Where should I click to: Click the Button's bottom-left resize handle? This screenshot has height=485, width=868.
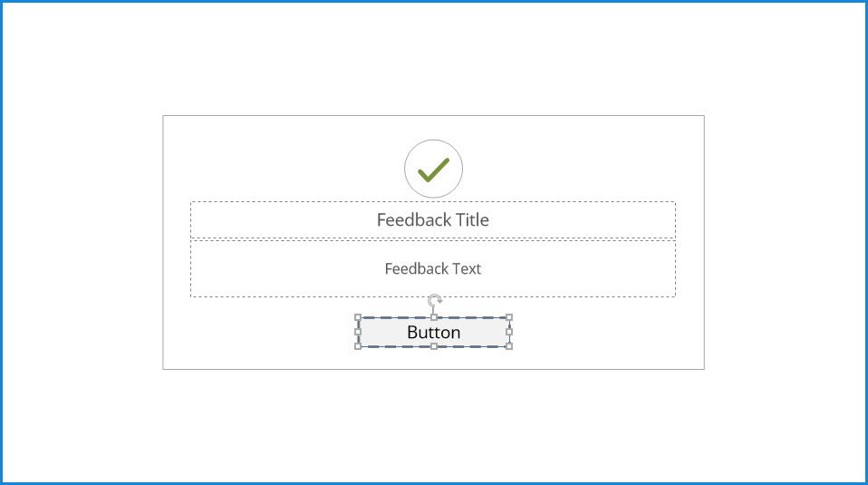pyautogui.click(x=359, y=346)
